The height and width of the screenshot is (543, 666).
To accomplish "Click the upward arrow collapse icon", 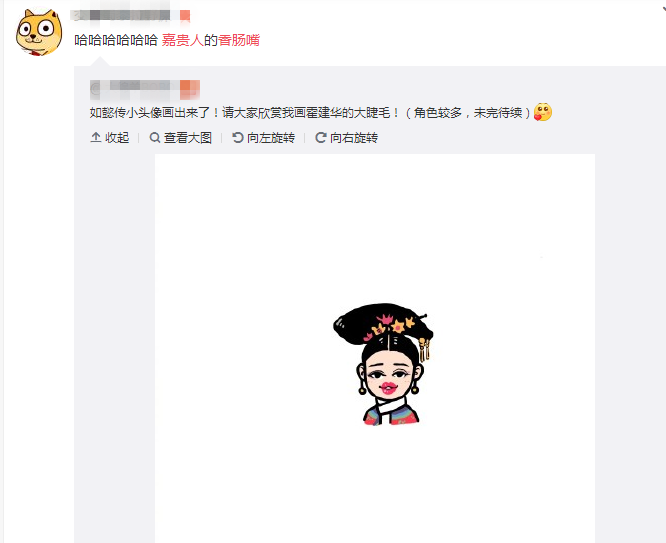I will [x=96, y=137].
